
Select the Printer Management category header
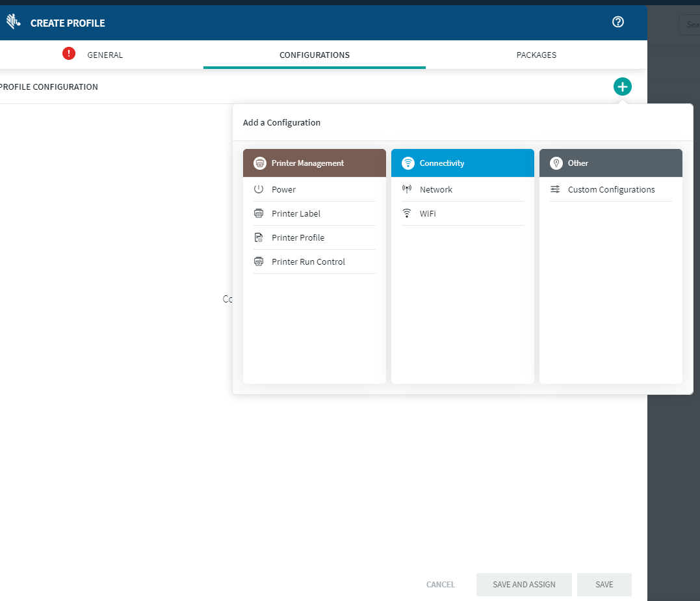315,163
